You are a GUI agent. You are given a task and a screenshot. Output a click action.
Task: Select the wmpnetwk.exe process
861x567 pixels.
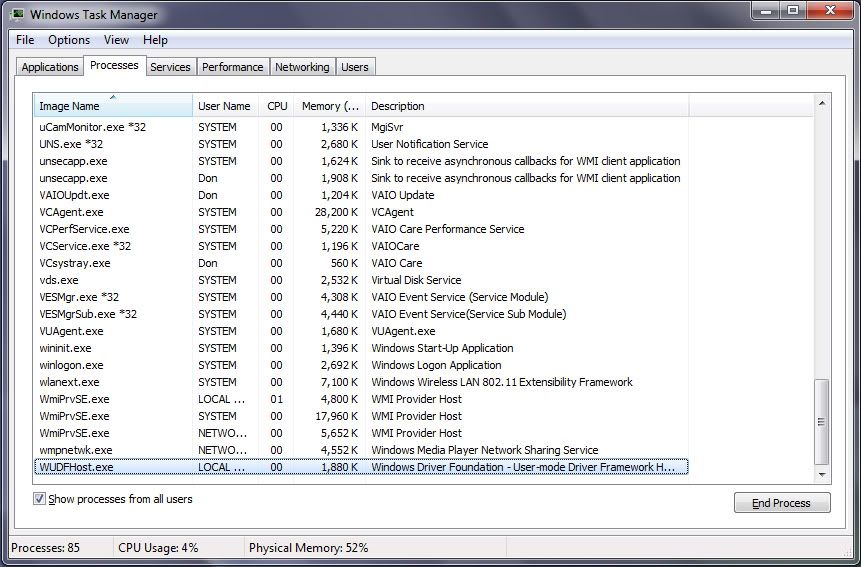tap(361, 450)
